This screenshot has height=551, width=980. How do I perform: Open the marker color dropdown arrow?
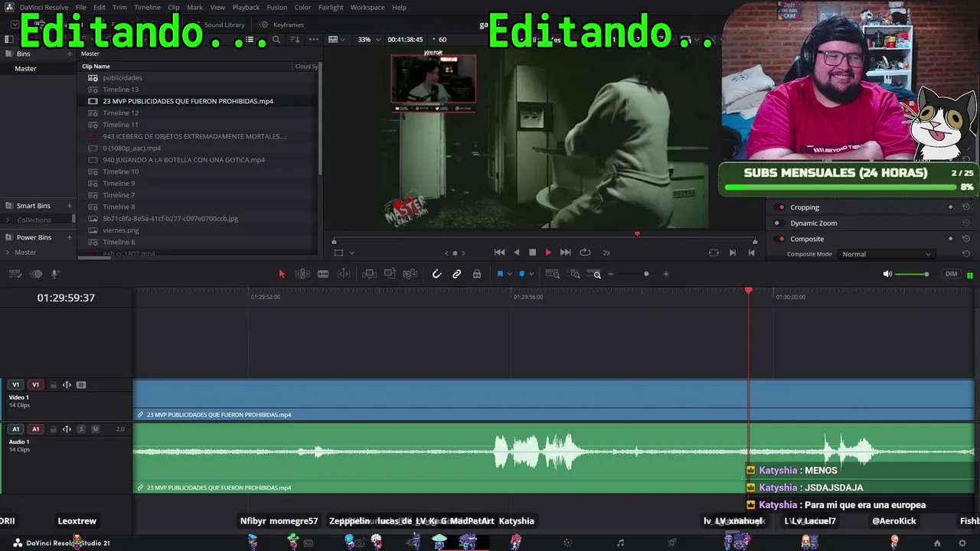(x=531, y=274)
